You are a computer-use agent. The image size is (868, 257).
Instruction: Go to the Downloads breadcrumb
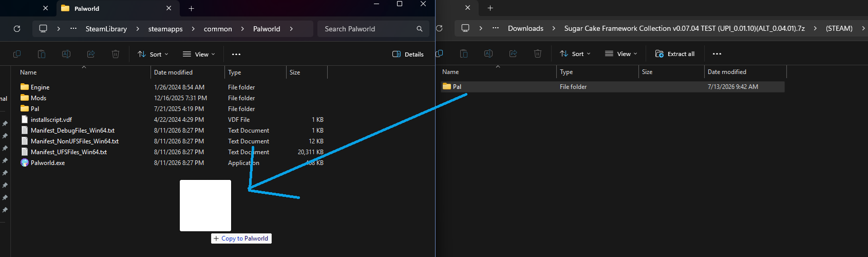525,28
